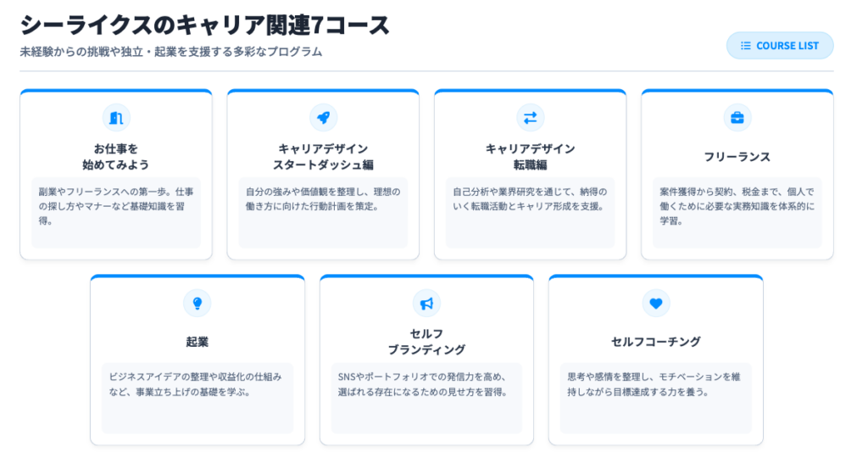The width and height of the screenshot is (868, 452).
Task: Open the COURSE LIST button
Action: (x=780, y=46)
